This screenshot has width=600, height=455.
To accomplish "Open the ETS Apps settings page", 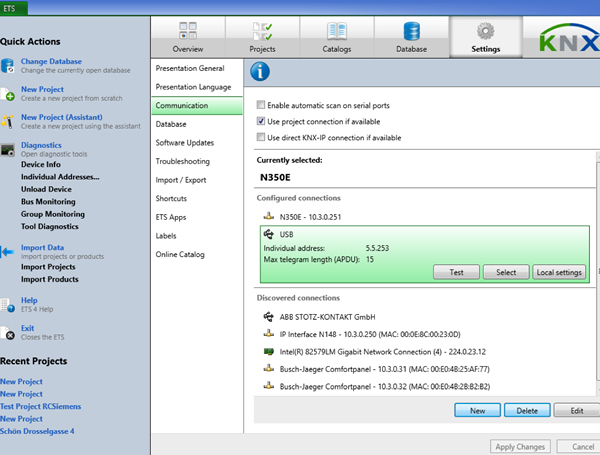I will point(197,217).
